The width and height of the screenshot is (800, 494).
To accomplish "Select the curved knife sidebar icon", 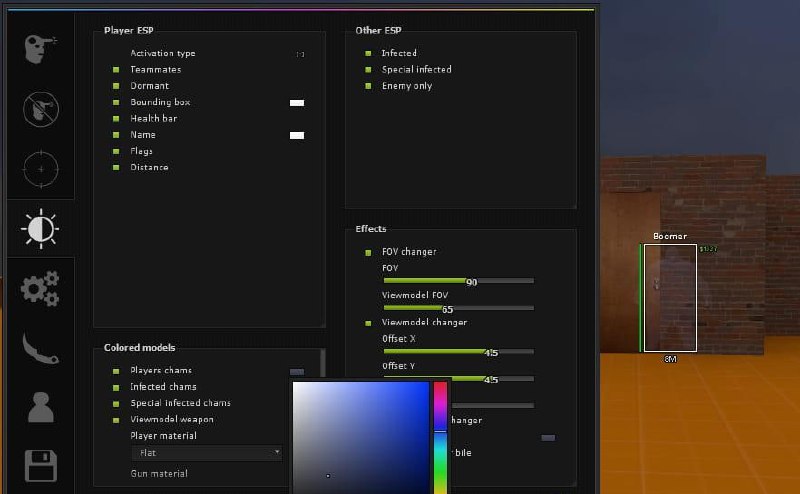I will click(x=40, y=348).
